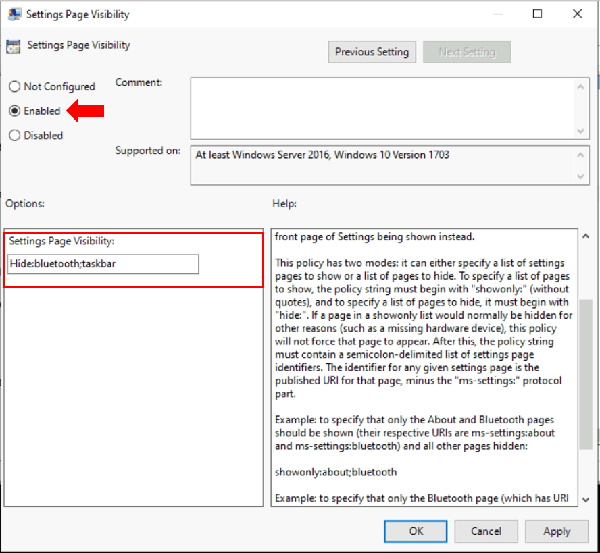Click the Settings Page Visibility header icon
The height and width of the screenshot is (553, 600).
click(13, 46)
